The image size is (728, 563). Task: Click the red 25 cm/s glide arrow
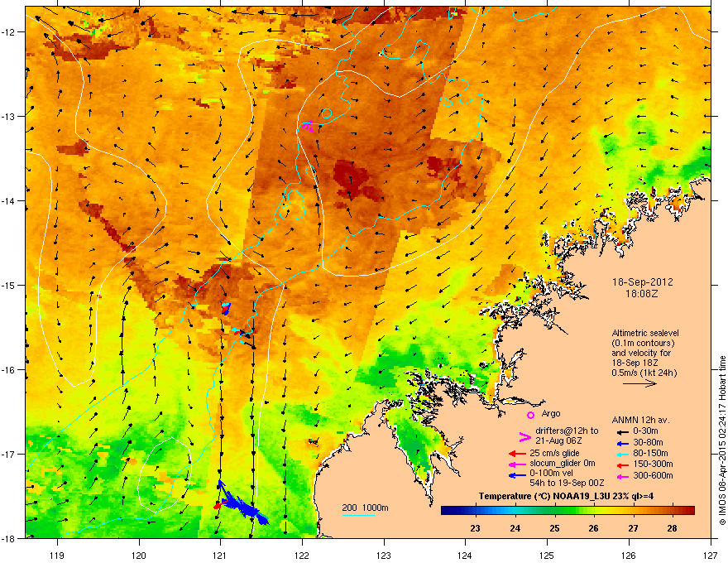(x=517, y=454)
